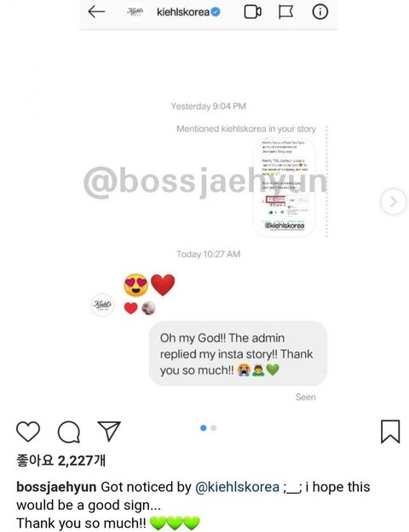Tap the Kiehl's avatar in chat header

coord(135,12)
